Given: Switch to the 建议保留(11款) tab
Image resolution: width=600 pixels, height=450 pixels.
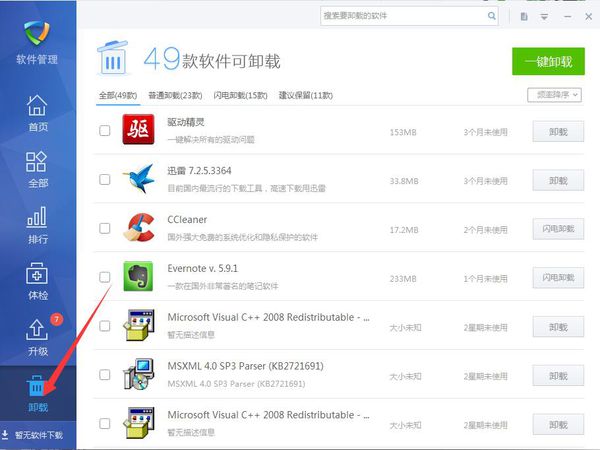Looking at the screenshot, I should click(306, 95).
